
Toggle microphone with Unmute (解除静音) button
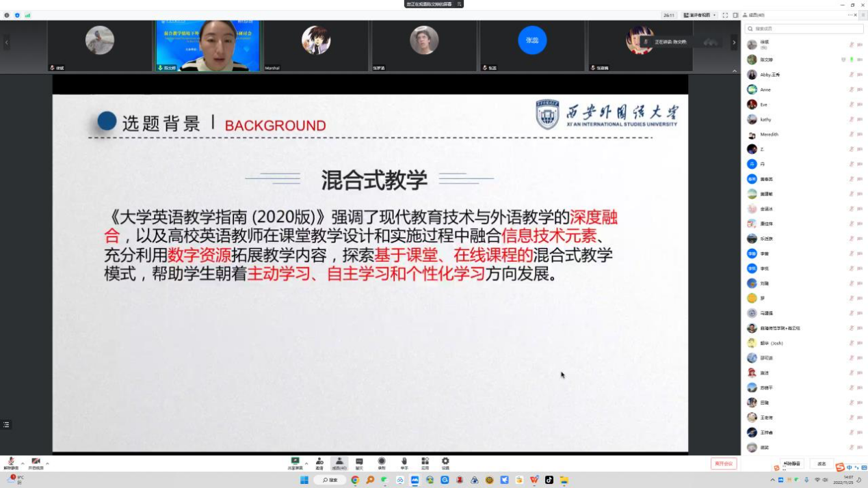pyautogui.click(x=10, y=463)
